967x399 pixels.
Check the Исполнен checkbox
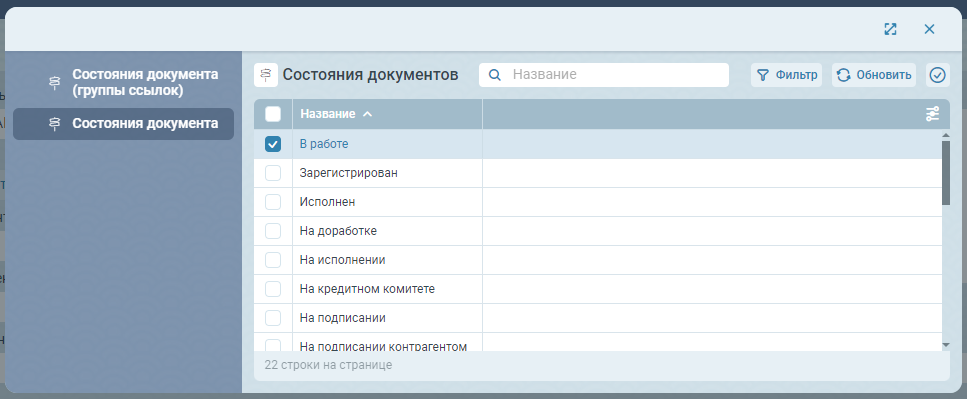click(x=273, y=202)
